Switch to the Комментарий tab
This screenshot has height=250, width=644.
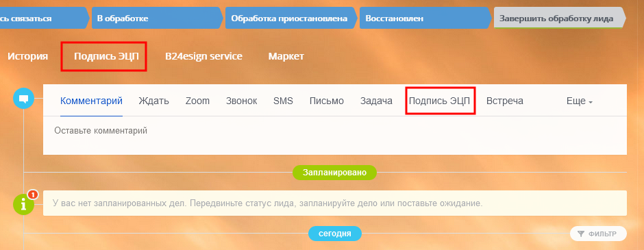(x=91, y=101)
